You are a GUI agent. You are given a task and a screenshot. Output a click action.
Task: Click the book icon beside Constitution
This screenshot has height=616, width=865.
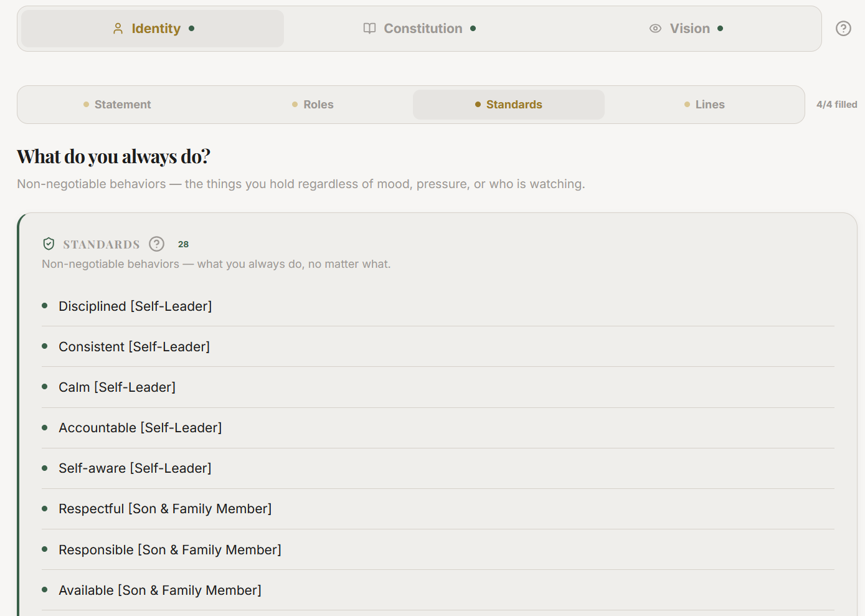pos(369,29)
